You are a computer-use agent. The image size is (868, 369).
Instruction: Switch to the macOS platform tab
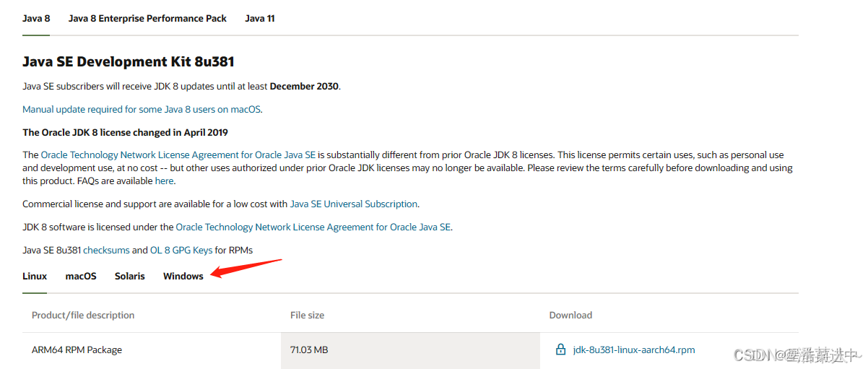click(81, 276)
